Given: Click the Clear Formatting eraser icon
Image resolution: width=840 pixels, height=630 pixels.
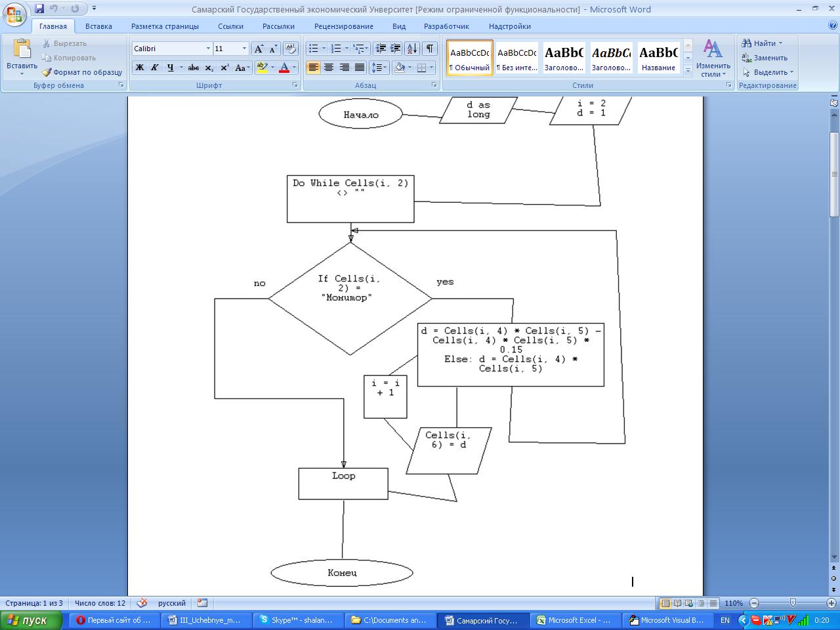Looking at the screenshot, I should coord(291,49).
